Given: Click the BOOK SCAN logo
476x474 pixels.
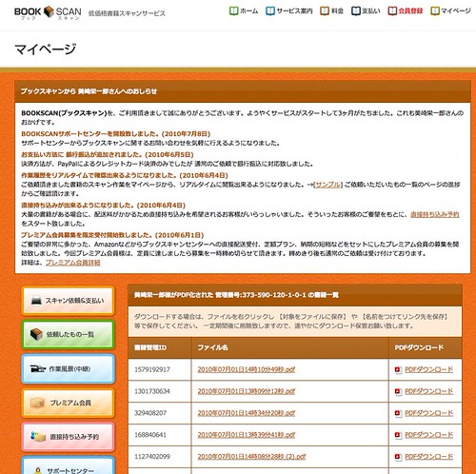Looking at the screenshot, I should [x=48, y=12].
